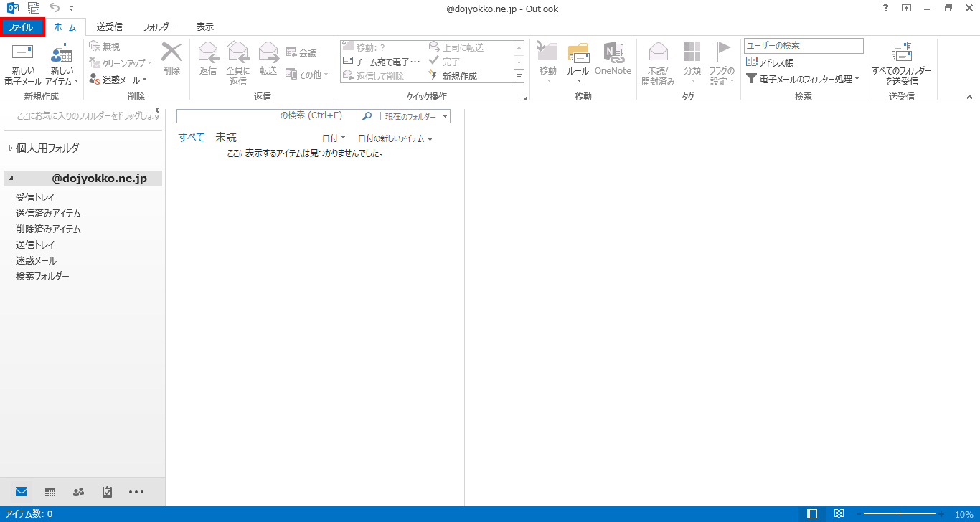Open the その他 reply options dropdown

[x=307, y=74]
